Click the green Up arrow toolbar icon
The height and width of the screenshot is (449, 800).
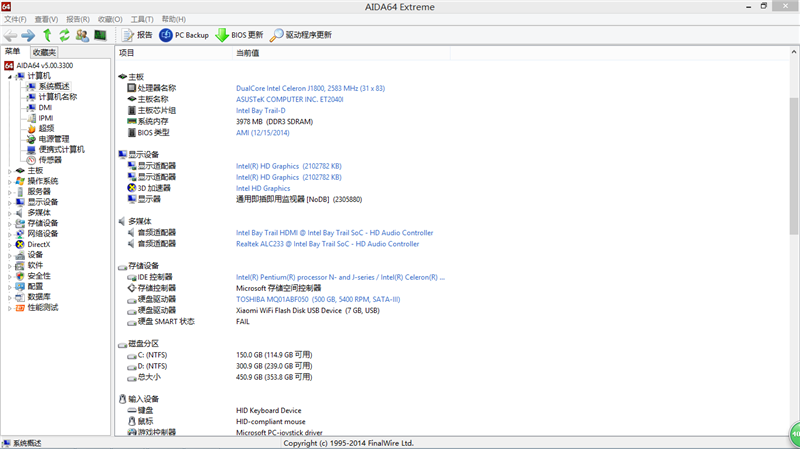(x=46, y=35)
